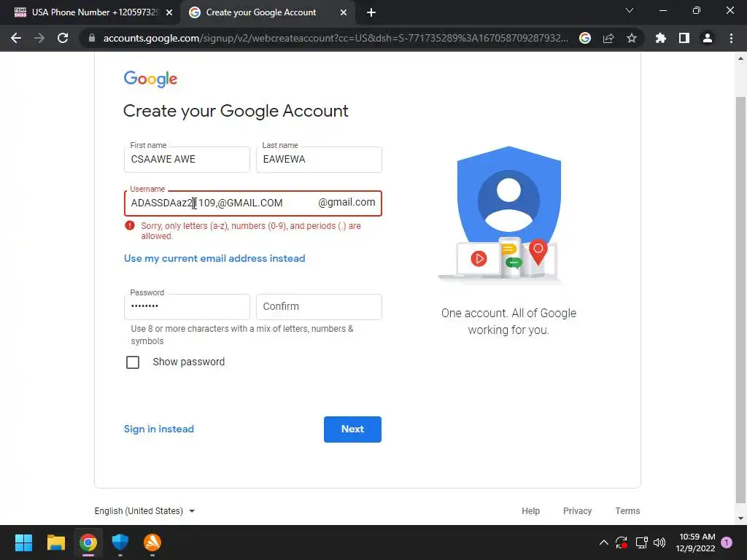This screenshot has width=747, height=560.
Task: Click the Last name field
Action: pyautogui.click(x=319, y=160)
